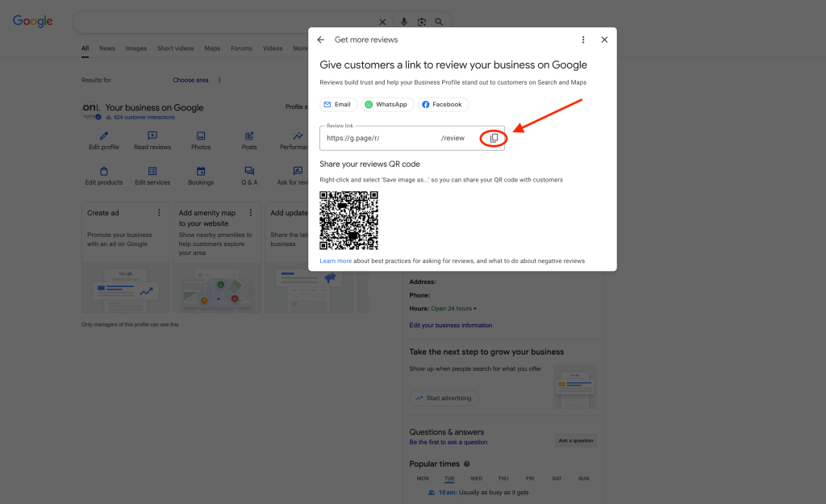Copy the review link to clipboard

click(494, 138)
